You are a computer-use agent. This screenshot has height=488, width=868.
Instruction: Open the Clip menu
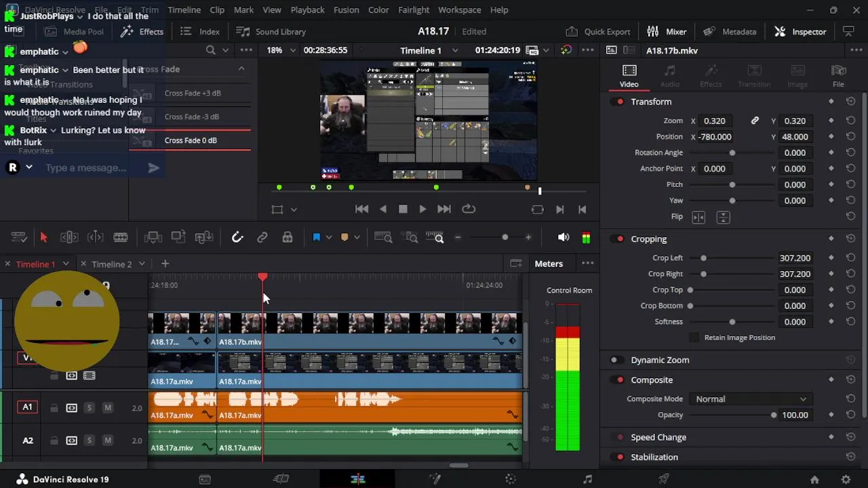tap(217, 9)
